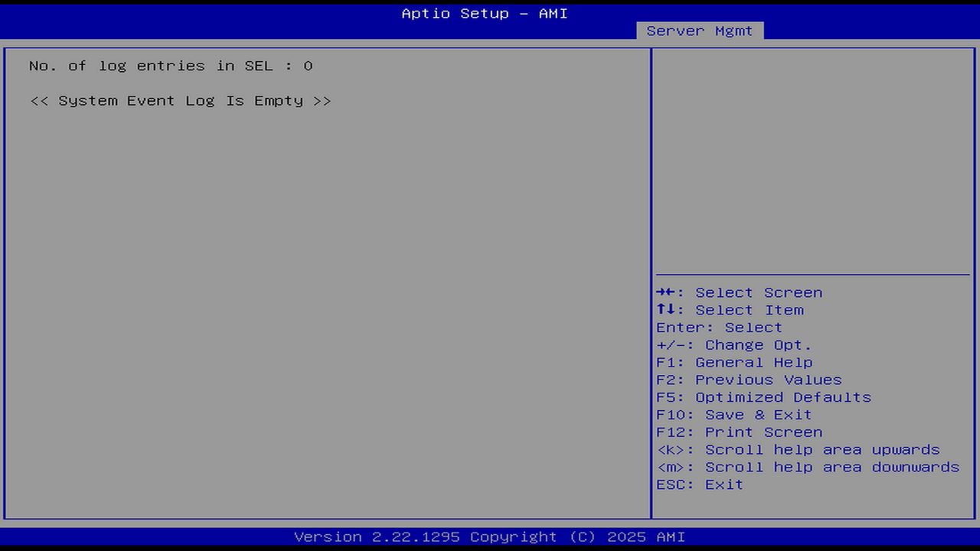
Task: Click '<m>: Scroll help area downwards' line
Action: click(808, 467)
